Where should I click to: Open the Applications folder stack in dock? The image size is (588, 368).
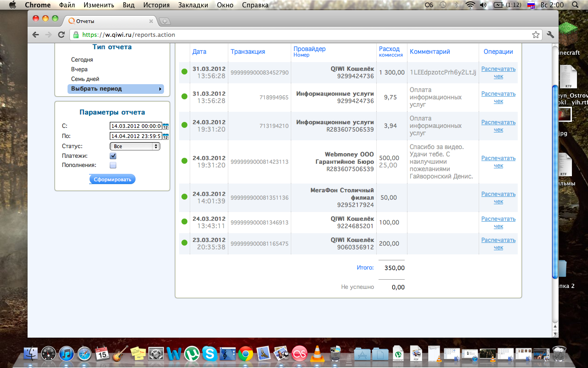[362, 353]
